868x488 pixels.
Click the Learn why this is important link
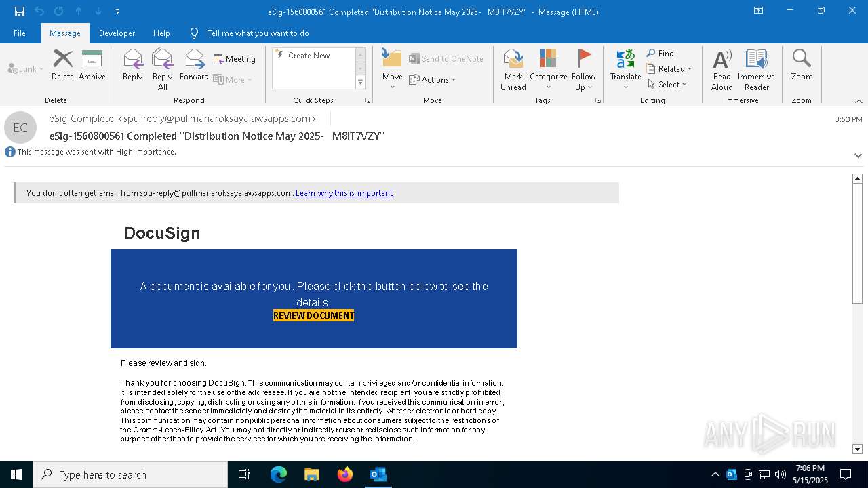pos(344,193)
